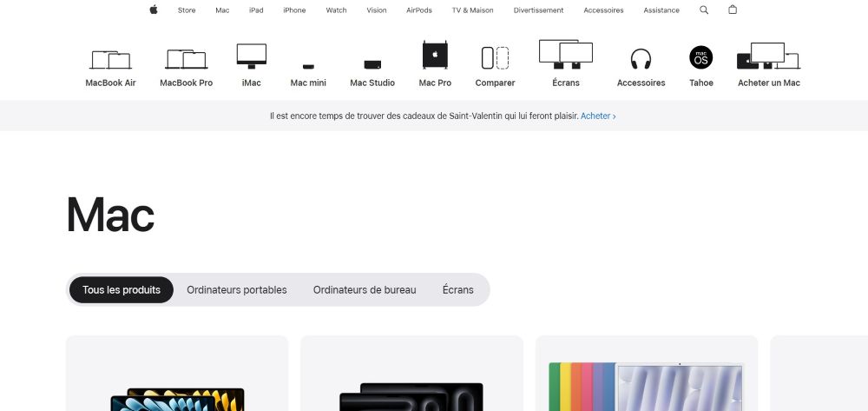The height and width of the screenshot is (411, 868).
Task: Click the Comparer text label
Action: [495, 83]
